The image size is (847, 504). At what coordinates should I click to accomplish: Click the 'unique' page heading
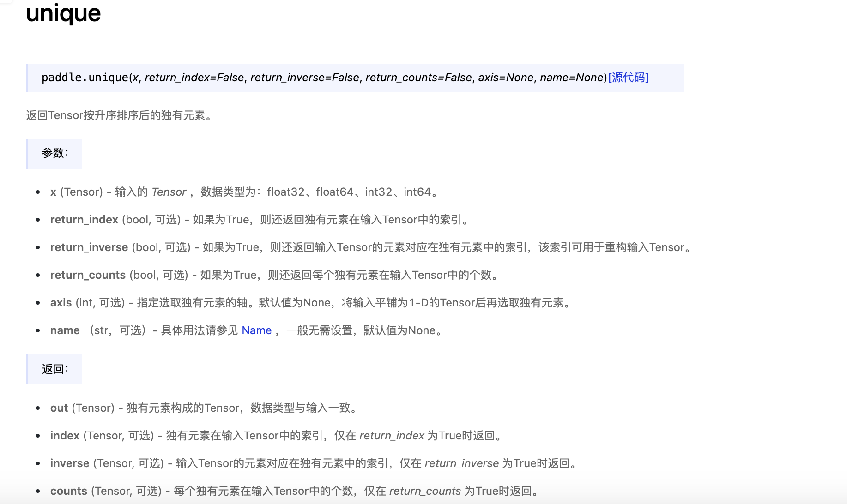click(63, 13)
